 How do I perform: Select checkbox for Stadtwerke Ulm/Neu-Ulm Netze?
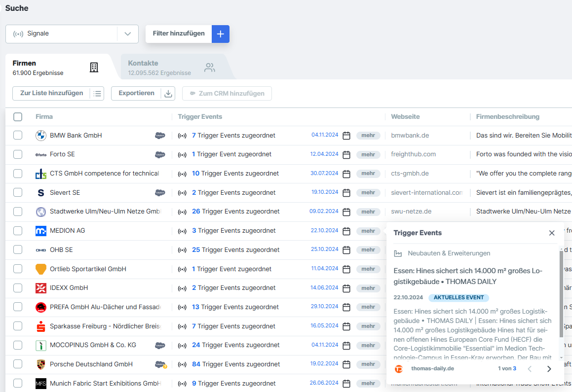click(x=17, y=212)
